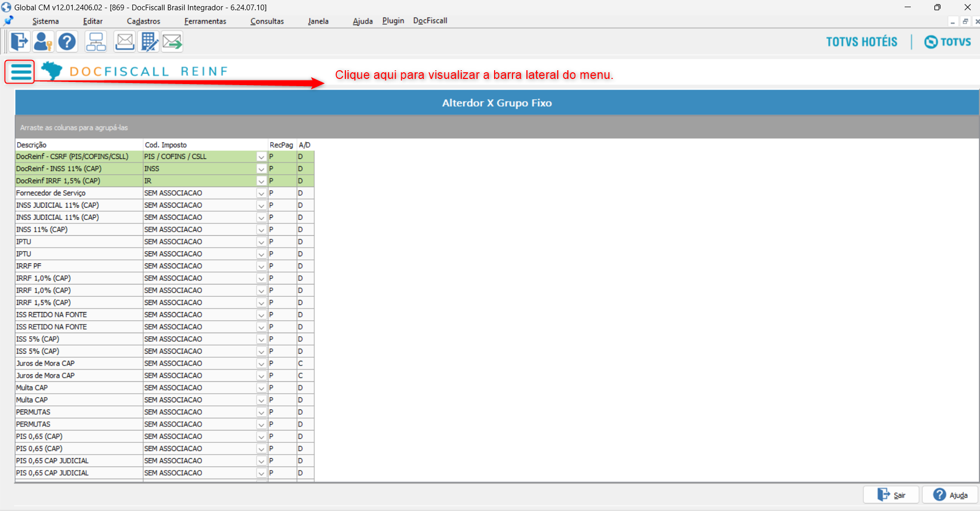Click the 'Arraste as colunas para agrupá-las' grouping panel
This screenshot has height=511, width=980.
(x=497, y=128)
